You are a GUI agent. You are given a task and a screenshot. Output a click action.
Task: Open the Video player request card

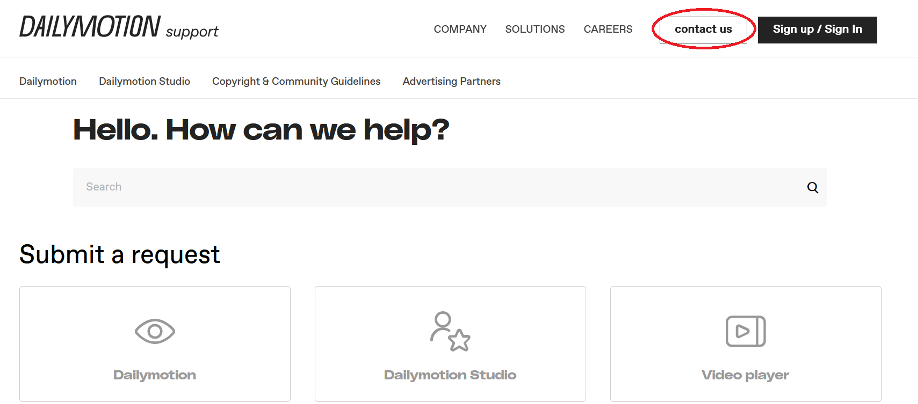pyautogui.click(x=746, y=344)
